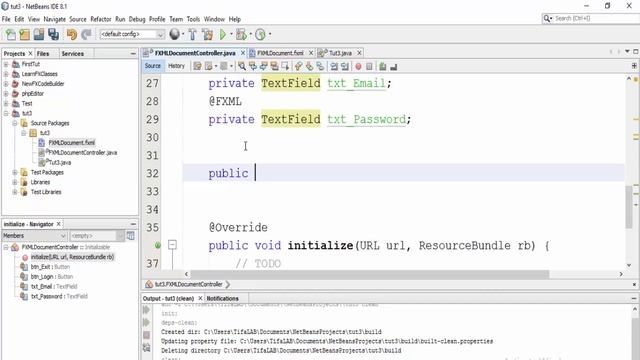
Task: Click Next Bookmark icon
Action: point(309,66)
